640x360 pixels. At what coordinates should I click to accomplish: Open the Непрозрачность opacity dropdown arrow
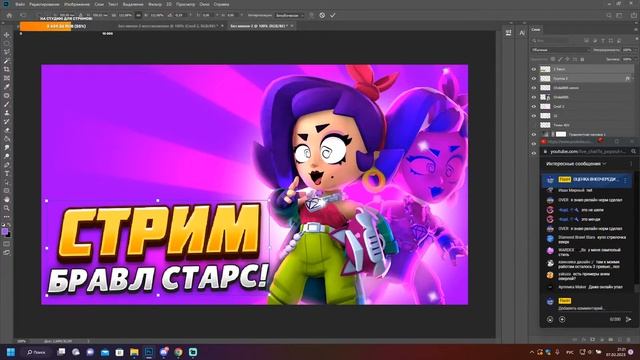tap(636, 50)
